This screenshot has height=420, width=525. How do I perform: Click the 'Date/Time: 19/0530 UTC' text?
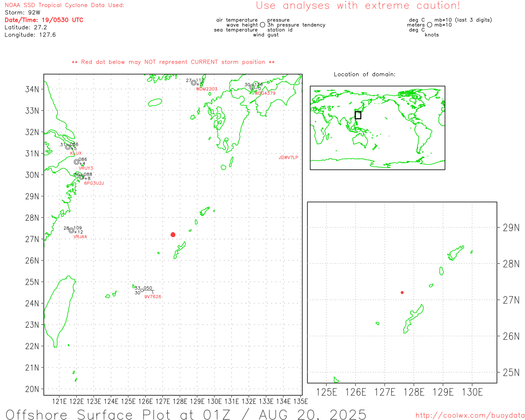pyautogui.click(x=44, y=20)
